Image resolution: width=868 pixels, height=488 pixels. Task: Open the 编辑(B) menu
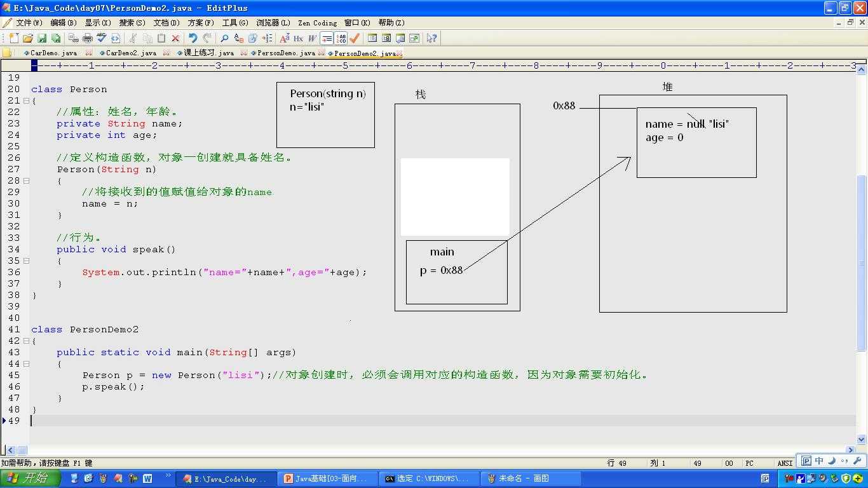[64, 22]
